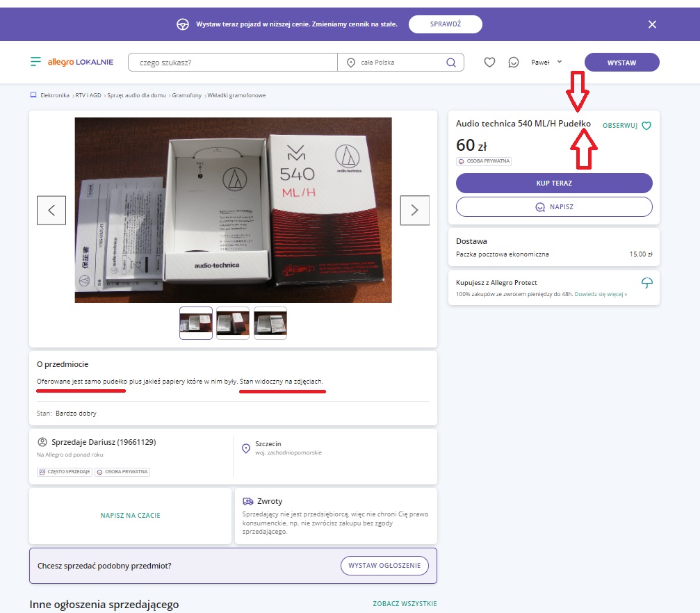Screen dimensions: 700x613
Task: Close the purple promo banner
Action: pyautogui.click(x=652, y=24)
